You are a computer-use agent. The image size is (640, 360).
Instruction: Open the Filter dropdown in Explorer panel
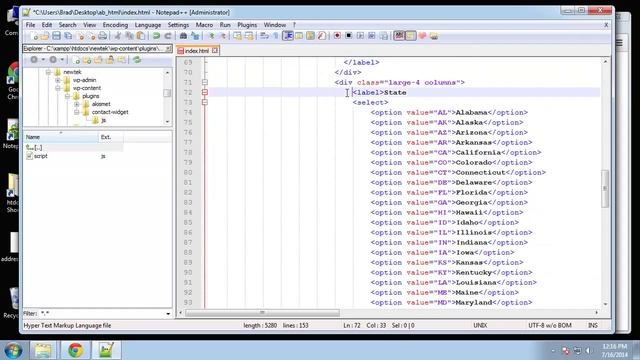click(x=168, y=313)
